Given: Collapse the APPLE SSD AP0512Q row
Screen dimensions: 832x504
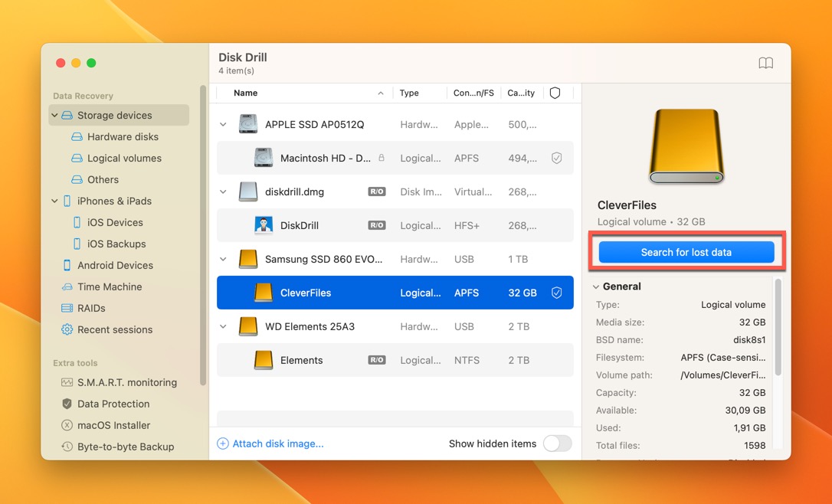Looking at the screenshot, I should click(223, 124).
